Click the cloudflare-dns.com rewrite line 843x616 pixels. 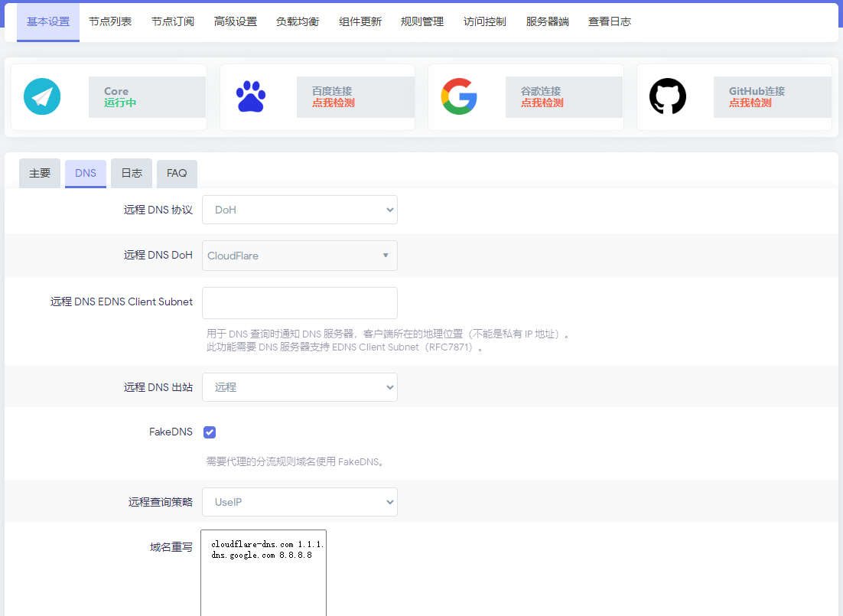(x=268, y=544)
